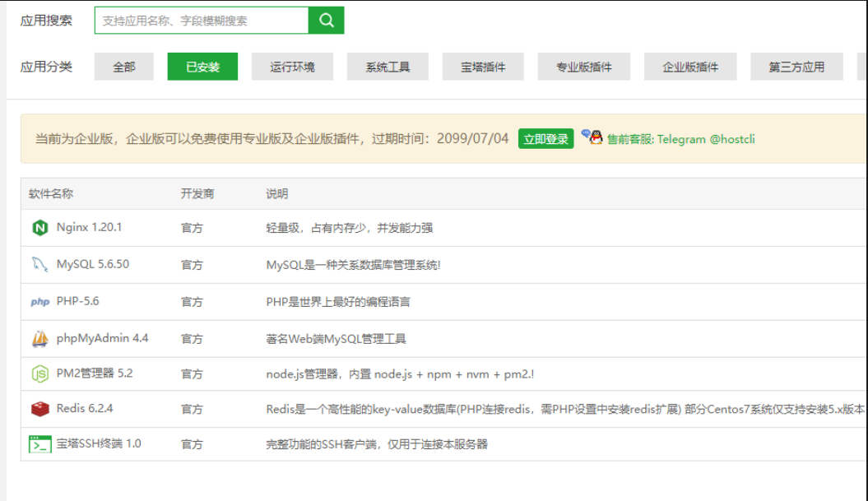Viewport: 868px width, 501px height.
Task: Switch to the 已安装 category tab
Action: 202,67
